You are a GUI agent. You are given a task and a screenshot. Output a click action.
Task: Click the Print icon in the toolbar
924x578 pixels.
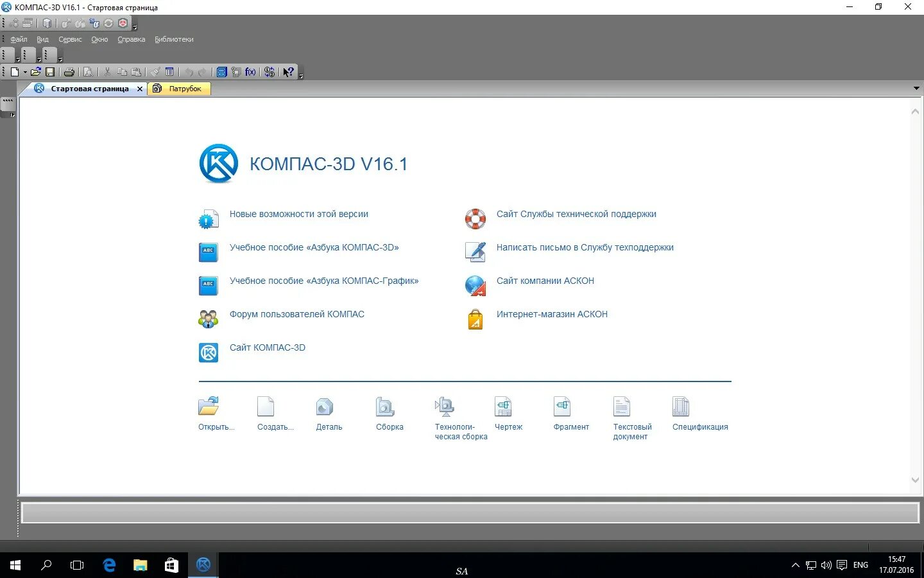69,72
